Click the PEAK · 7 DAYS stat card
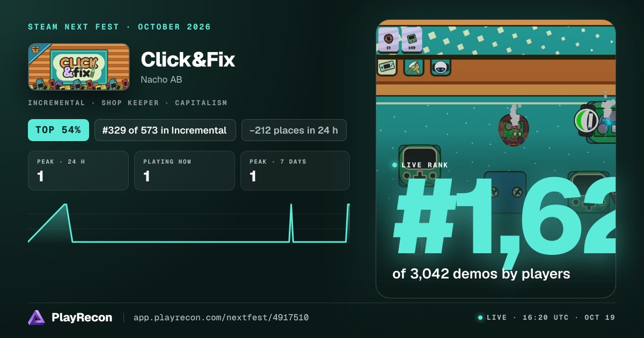 coord(295,171)
